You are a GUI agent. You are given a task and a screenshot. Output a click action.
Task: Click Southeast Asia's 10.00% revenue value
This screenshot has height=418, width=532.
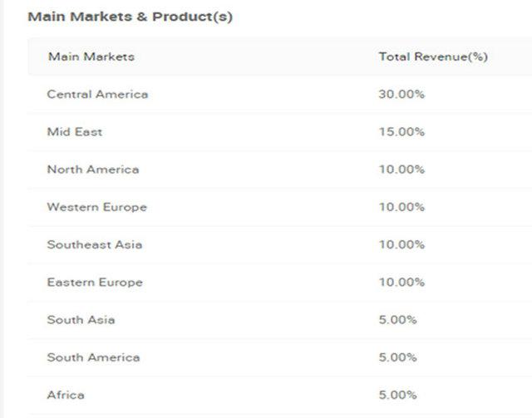pos(401,244)
